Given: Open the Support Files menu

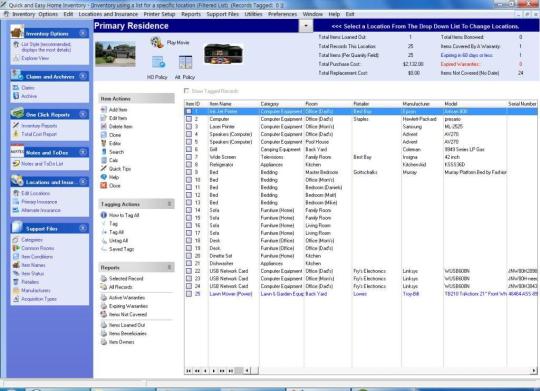Looking at the screenshot, I should (x=222, y=14).
